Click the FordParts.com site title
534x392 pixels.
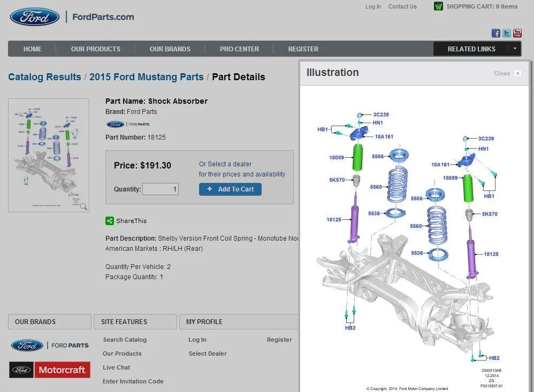tap(103, 17)
